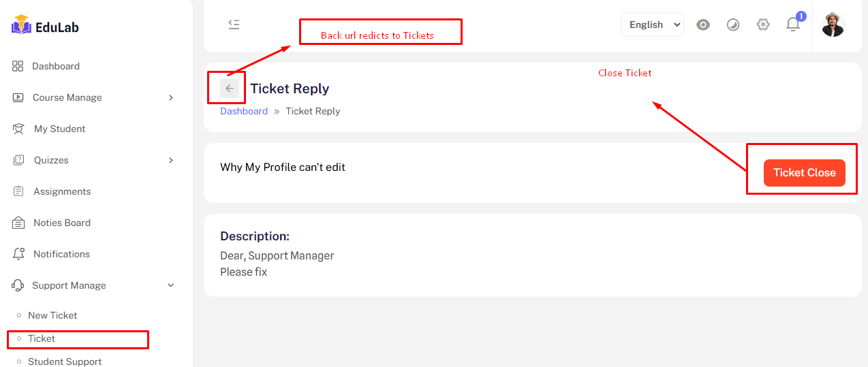Expand the Course Manage submenu

170,97
